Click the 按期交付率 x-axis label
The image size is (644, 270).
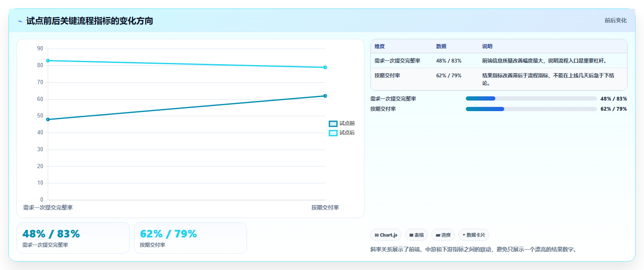click(x=325, y=207)
